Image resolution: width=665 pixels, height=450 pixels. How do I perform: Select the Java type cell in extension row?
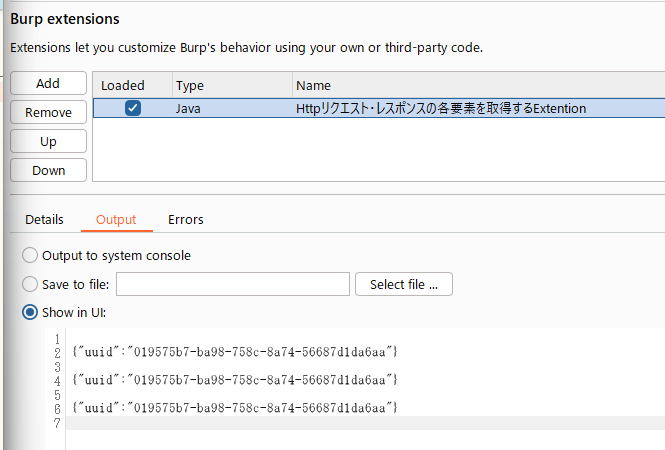(x=188, y=109)
